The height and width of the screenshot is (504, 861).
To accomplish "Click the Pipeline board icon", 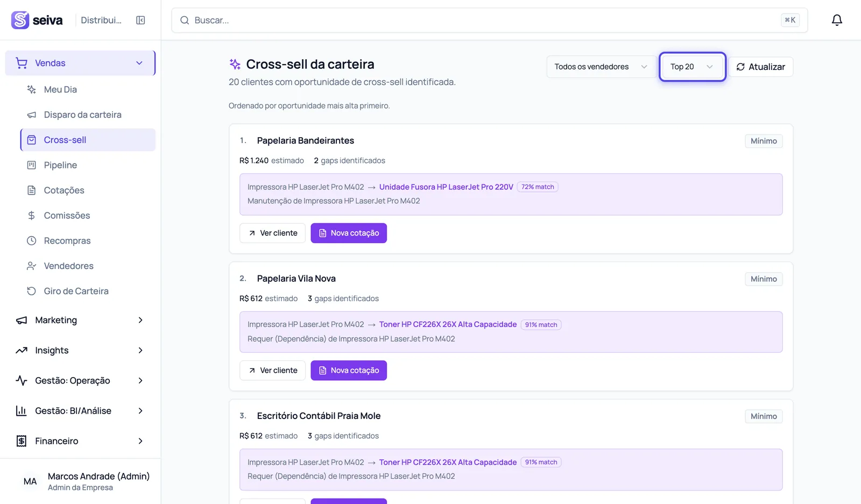I will click(32, 165).
